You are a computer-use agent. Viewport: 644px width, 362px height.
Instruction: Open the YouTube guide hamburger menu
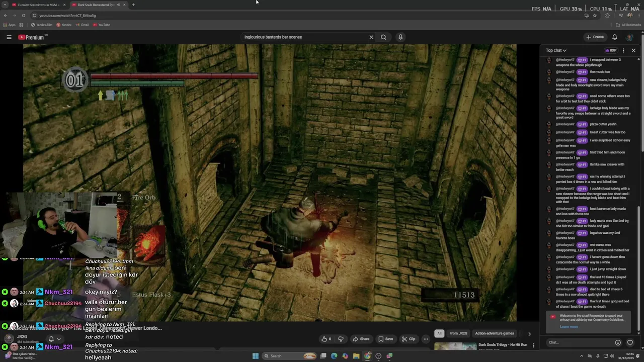pos(9,37)
